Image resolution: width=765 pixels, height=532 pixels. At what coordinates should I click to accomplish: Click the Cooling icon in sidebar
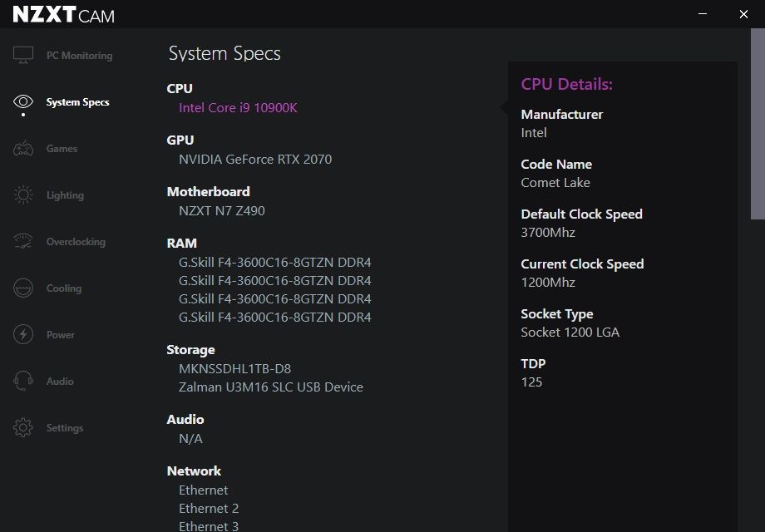point(23,288)
